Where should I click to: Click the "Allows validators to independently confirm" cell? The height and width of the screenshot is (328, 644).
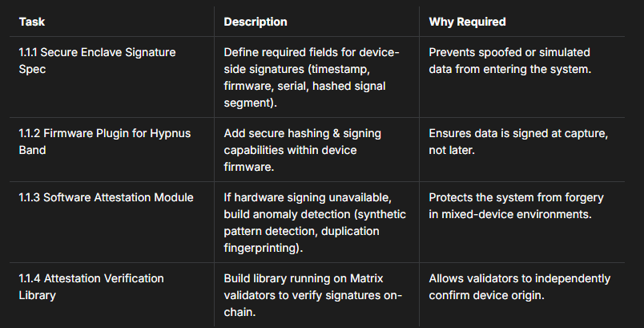[x=520, y=286]
